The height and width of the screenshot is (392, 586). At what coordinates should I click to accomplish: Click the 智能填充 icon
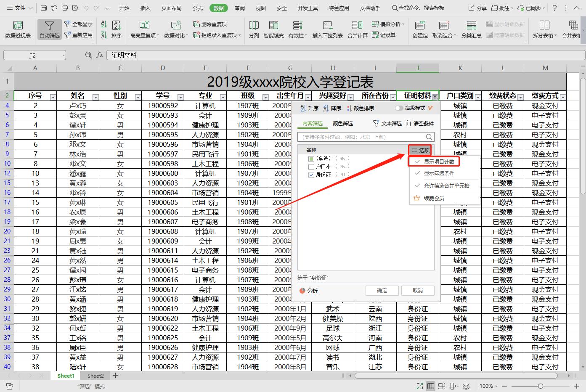pos(273,29)
